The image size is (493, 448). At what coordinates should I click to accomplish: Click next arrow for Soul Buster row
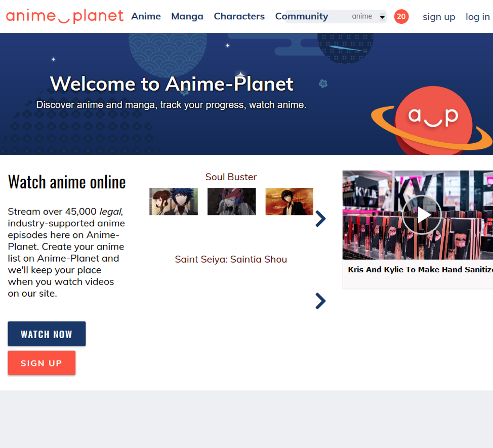(x=320, y=219)
